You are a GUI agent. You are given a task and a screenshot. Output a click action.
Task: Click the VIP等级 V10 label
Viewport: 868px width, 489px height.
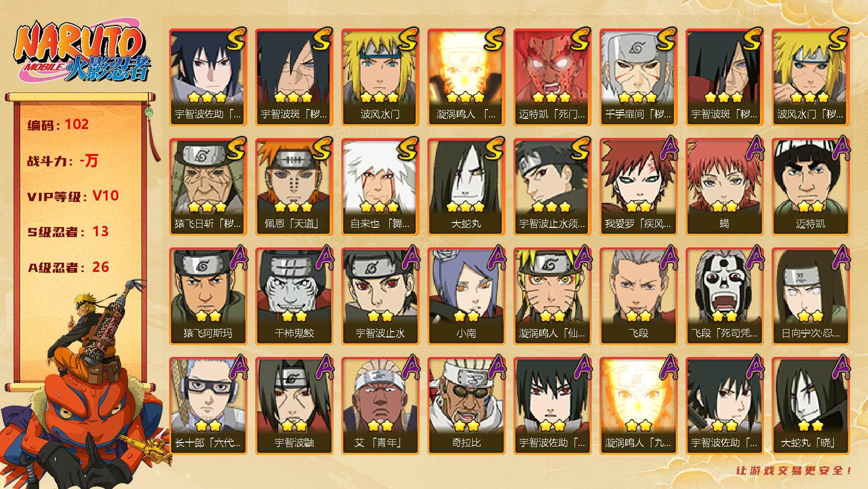pyautogui.click(x=73, y=196)
